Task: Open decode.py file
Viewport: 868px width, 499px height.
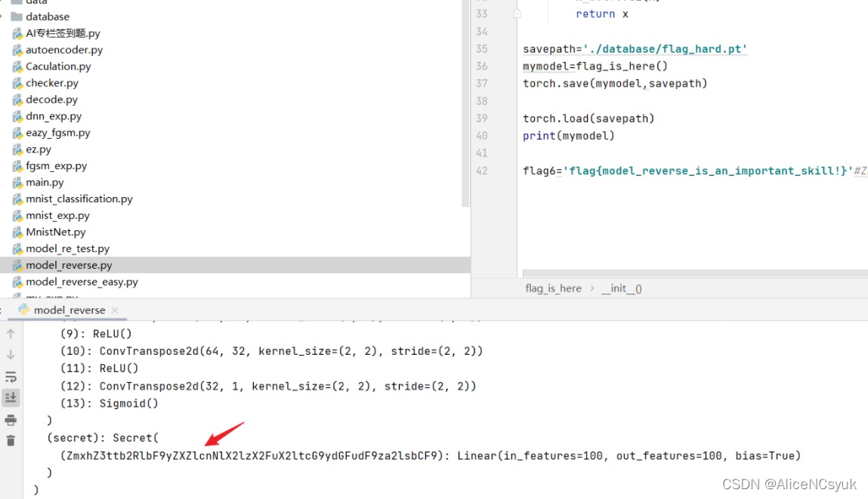Action: pos(51,100)
